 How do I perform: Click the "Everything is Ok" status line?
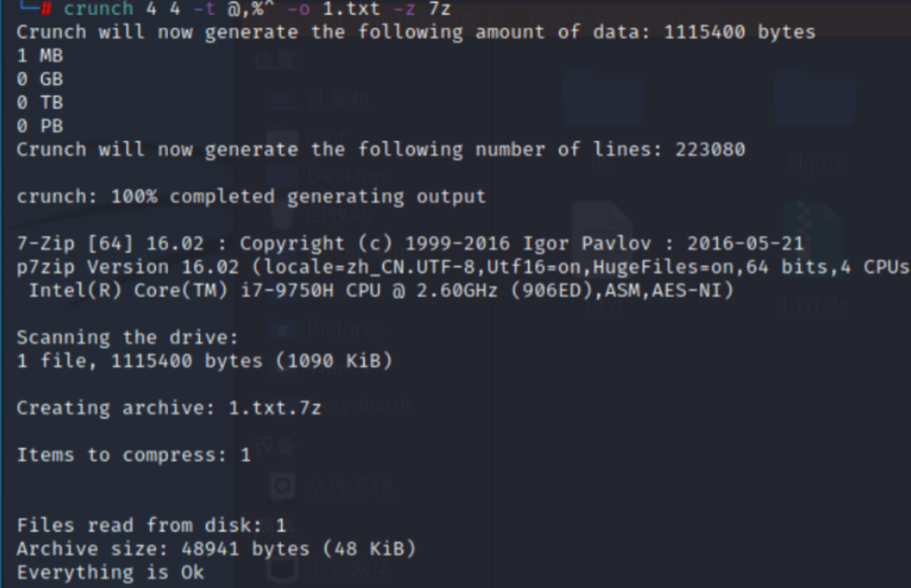(x=111, y=573)
